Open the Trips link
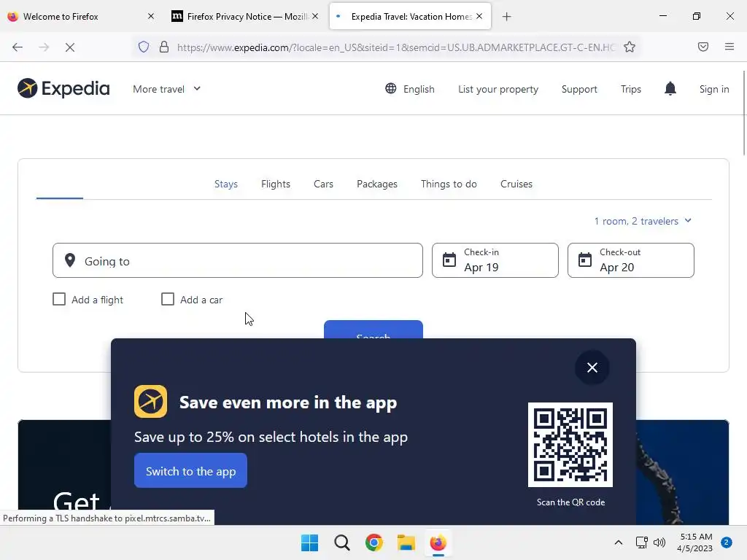 [631, 89]
